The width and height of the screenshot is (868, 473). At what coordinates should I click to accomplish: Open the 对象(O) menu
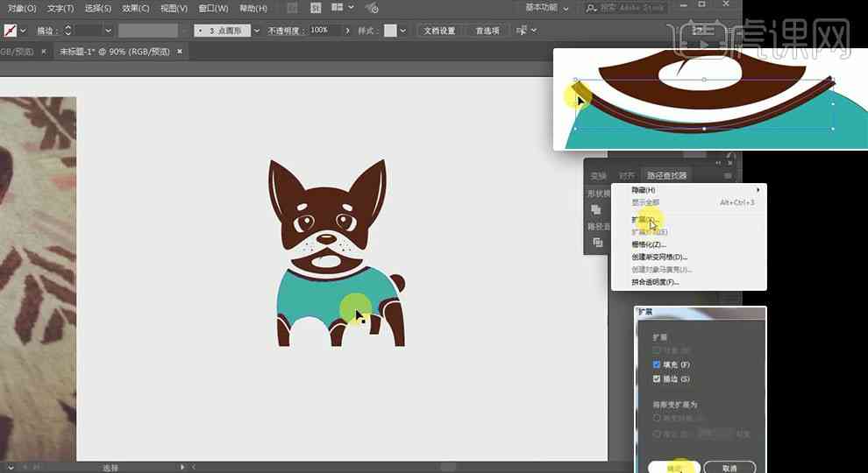coord(22,8)
